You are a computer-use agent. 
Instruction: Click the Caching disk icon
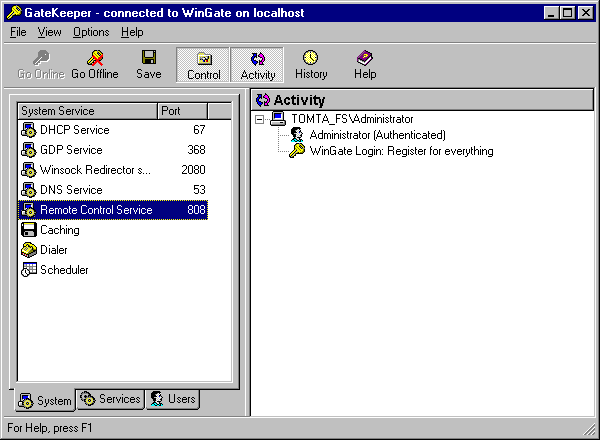[x=29, y=230]
